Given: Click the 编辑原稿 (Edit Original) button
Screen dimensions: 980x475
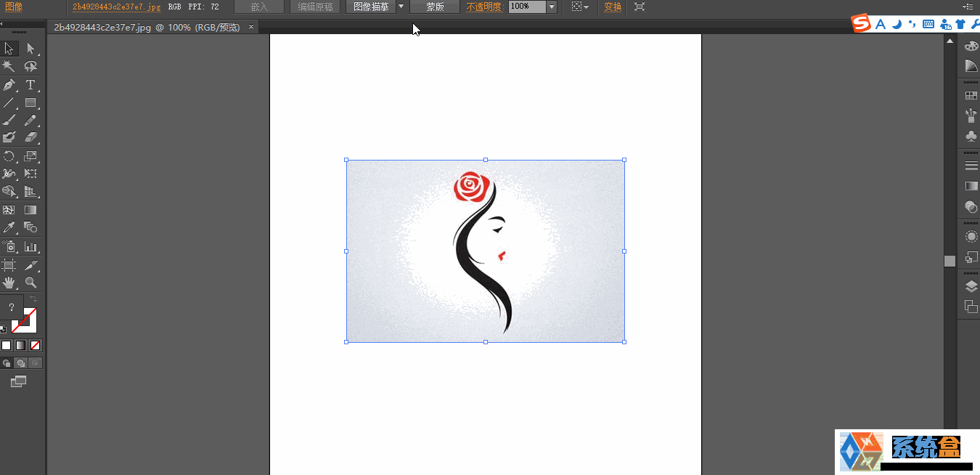Looking at the screenshot, I should (315, 7).
